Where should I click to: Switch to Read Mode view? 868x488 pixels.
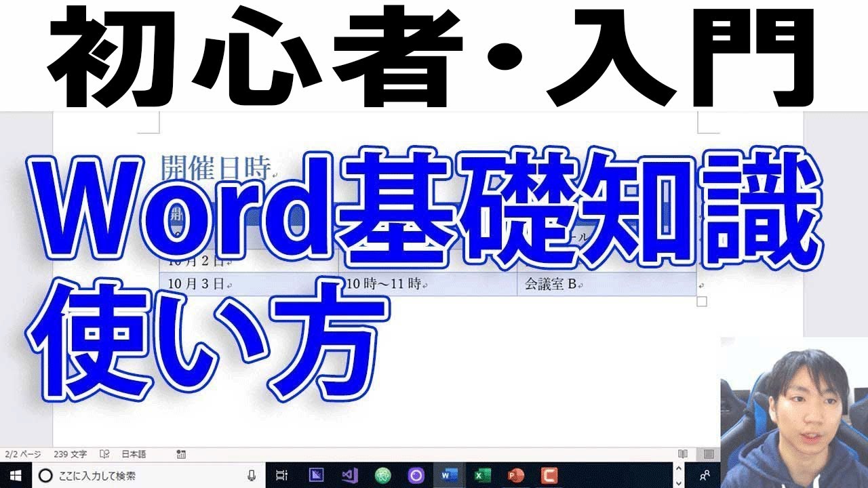683,453
